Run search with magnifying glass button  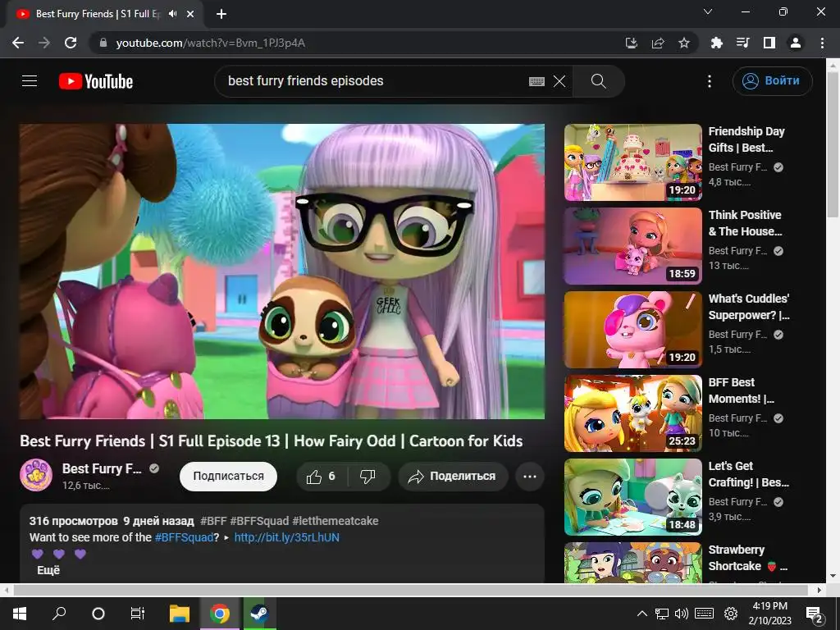[x=598, y=81]
